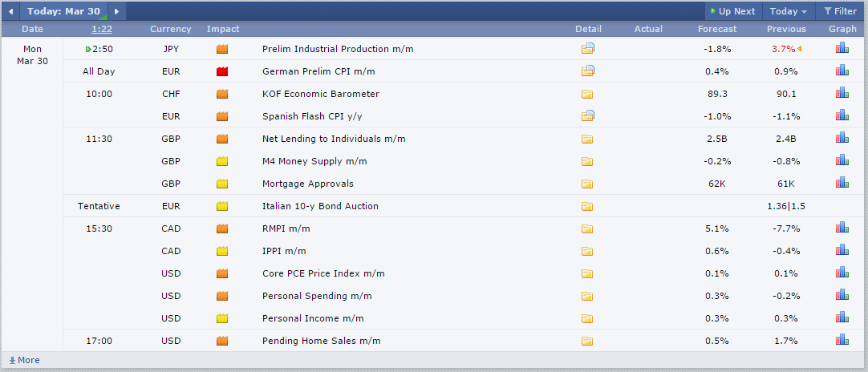
Task: Expand More events at bottom
Action: pyautogui.click(x=24, y=361)
